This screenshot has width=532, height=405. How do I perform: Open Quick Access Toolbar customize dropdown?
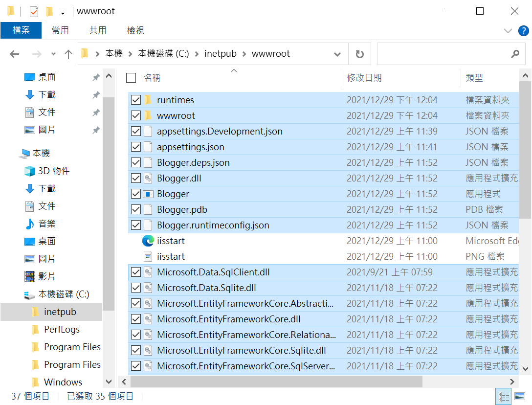[x=63, y=13]
